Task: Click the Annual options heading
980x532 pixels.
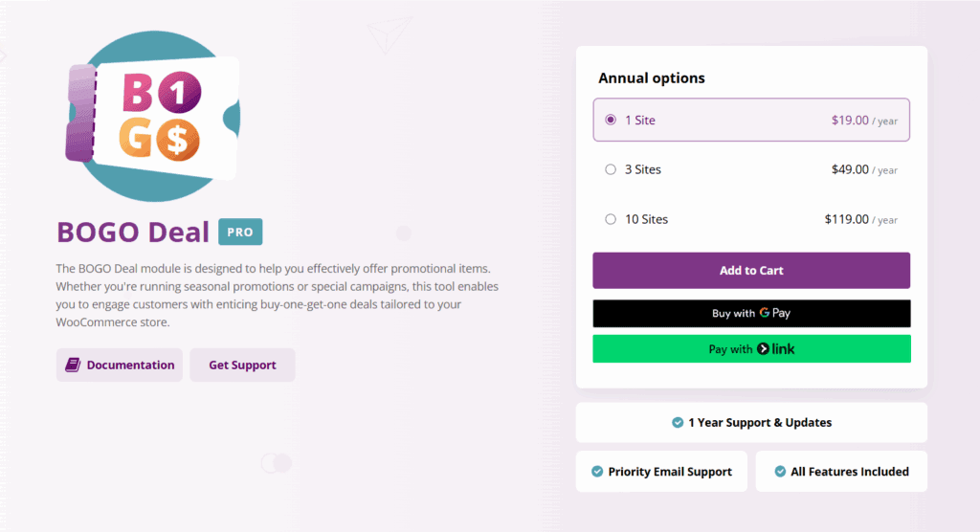Action: (652, 78)
